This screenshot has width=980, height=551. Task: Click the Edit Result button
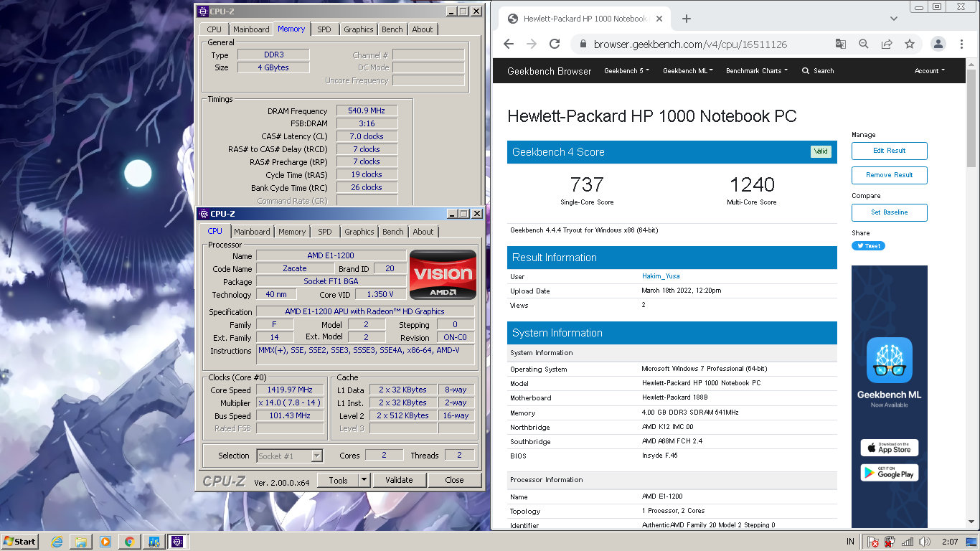point(889,151)
